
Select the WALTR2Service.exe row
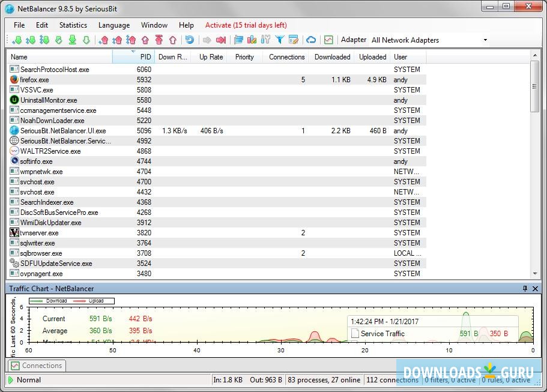216,151
